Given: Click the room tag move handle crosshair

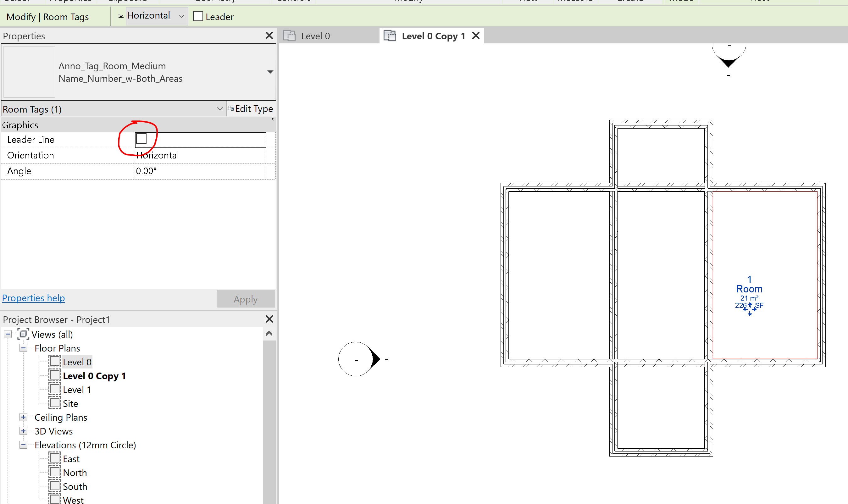Looking at the screenshot, I should tap(750, 309).
